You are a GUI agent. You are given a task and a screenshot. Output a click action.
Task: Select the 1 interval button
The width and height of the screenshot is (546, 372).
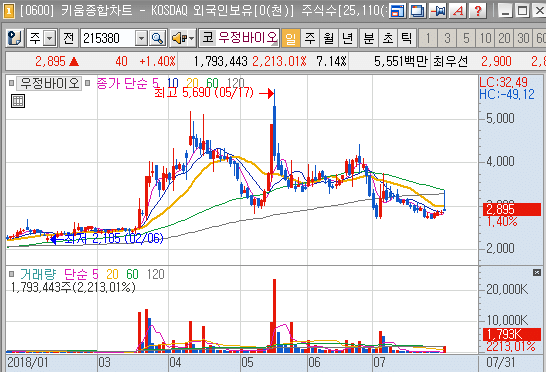(x=428, y=38)
